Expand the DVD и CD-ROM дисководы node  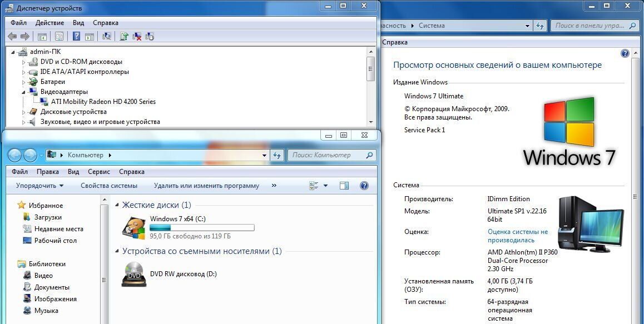click(x=24, y=62)
